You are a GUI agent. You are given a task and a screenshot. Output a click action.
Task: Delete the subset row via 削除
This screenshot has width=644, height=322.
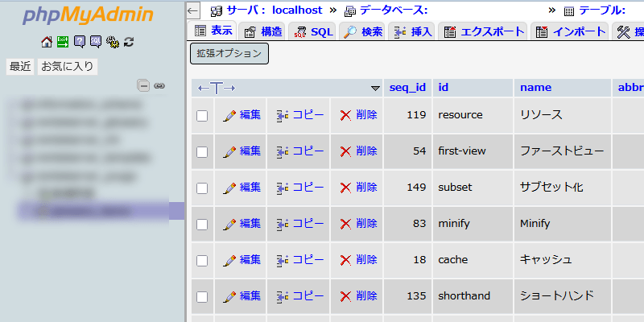click(358, 188)
